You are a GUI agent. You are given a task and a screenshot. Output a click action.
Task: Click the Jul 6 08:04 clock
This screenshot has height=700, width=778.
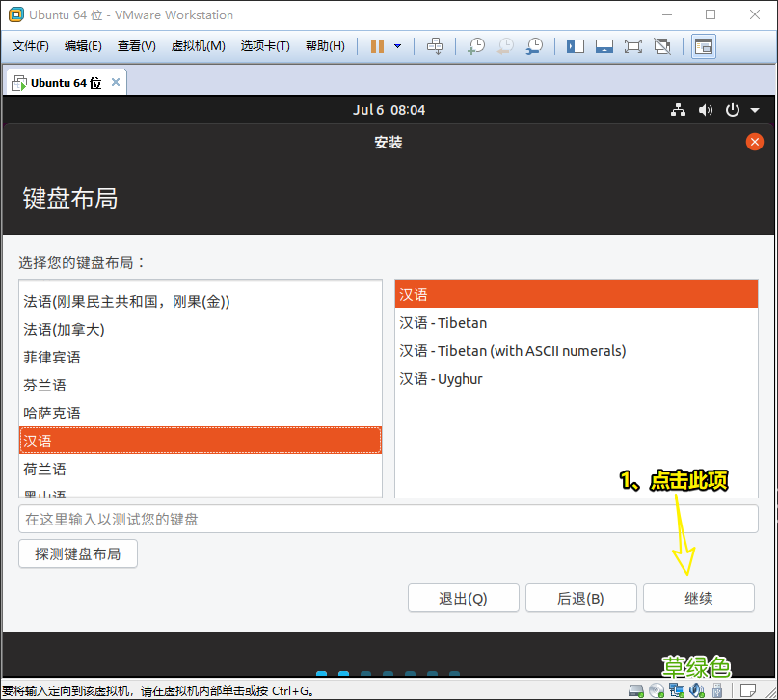click(x=389, y=110)
